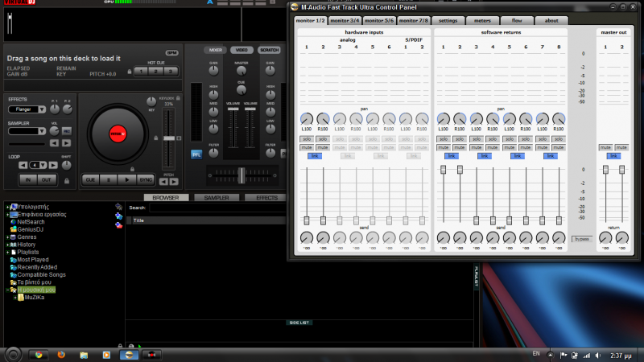Expand the Genres folder tree node
644x362 pixels.
click(7, 237)
